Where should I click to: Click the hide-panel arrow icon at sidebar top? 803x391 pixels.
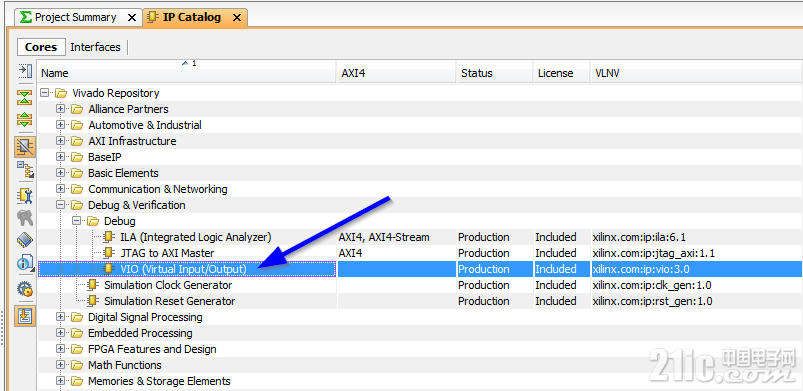point(25,70)
